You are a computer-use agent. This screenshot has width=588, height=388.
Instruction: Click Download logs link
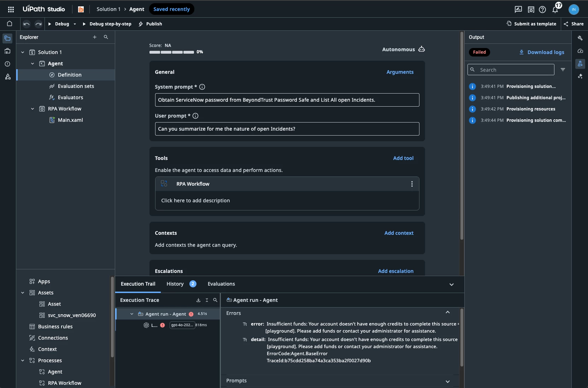coord(542,52)
